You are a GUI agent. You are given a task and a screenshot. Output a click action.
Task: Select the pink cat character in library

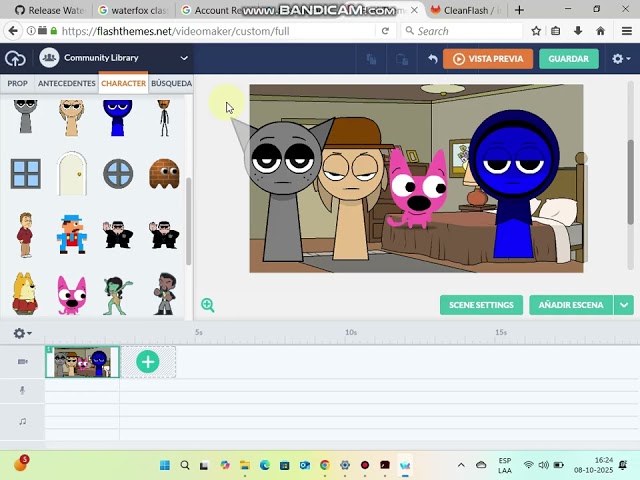tap(72, 296)
